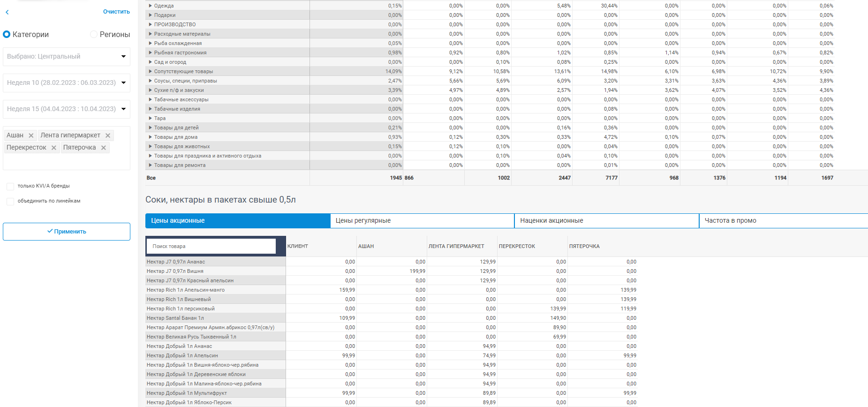Screen dimensions: 868x407
Task: Expand Табачные аксессуары row
Action: (x=151, y=99)
